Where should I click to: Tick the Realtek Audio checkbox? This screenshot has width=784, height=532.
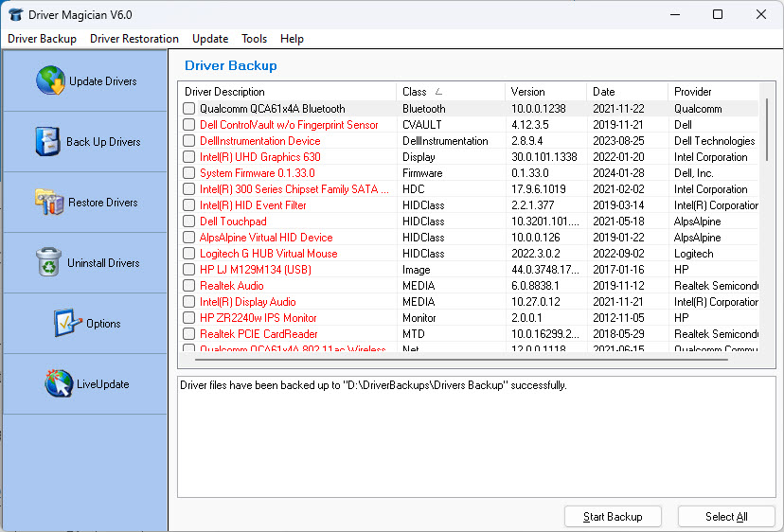click(188, 286)
